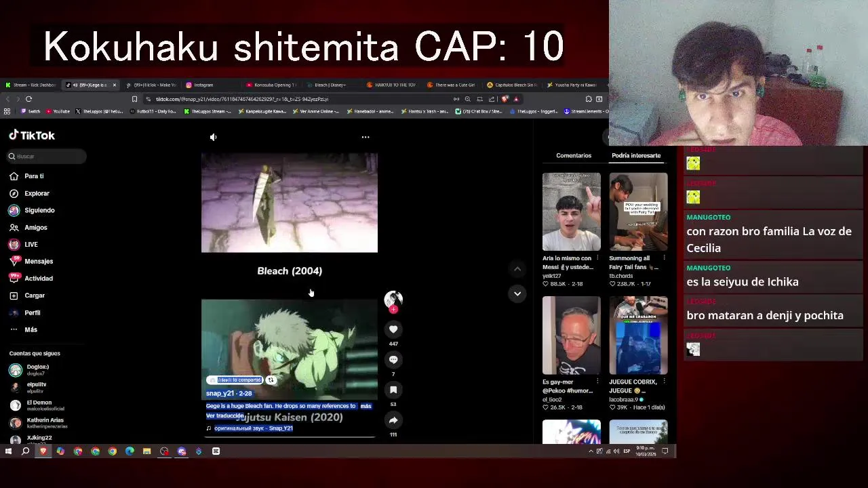Open the video comments bubble icon
Viewport: 868px width, 488px height.
393,360
